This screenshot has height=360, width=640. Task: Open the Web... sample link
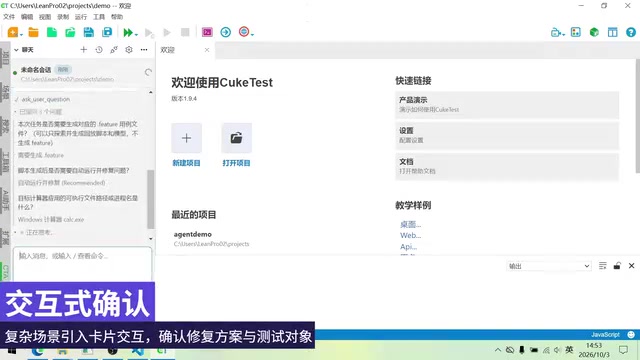click(411, 235)
